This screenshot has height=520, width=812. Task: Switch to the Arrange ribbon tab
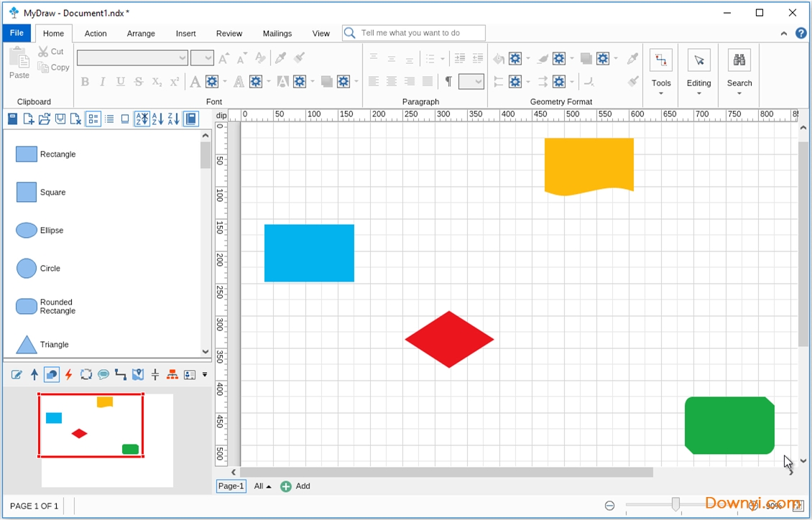click(141, 34)
